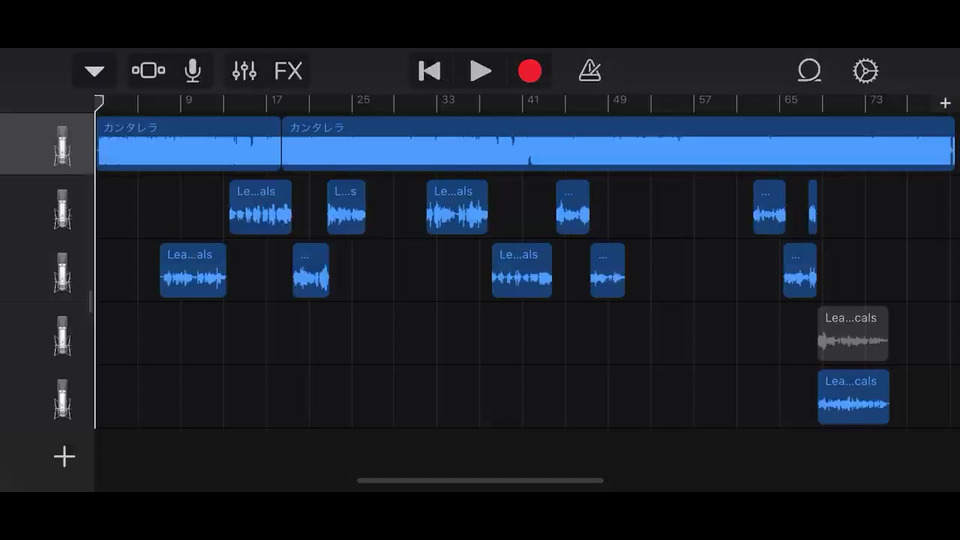Screen dimensions: 960x540
Task: Open the track controls mixer sliders
Action: click(244, 71)
